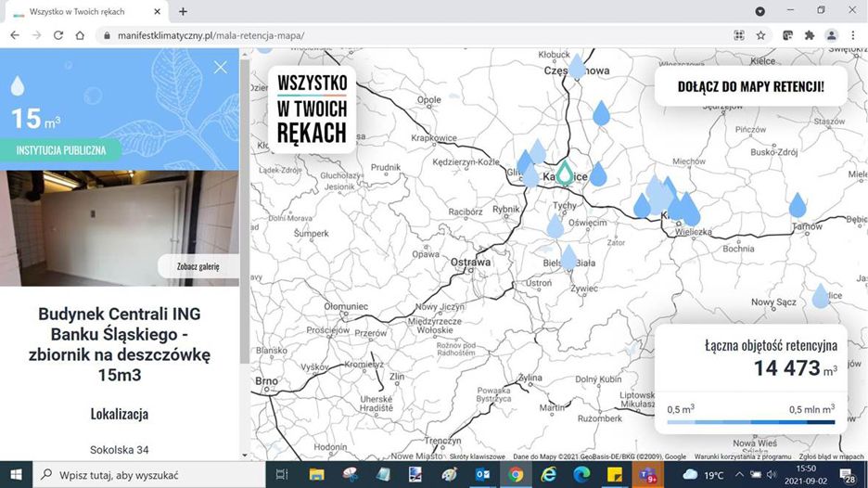Open the Chrome extensions puzzle icon

pyautogui.click(x=810, y=35)
